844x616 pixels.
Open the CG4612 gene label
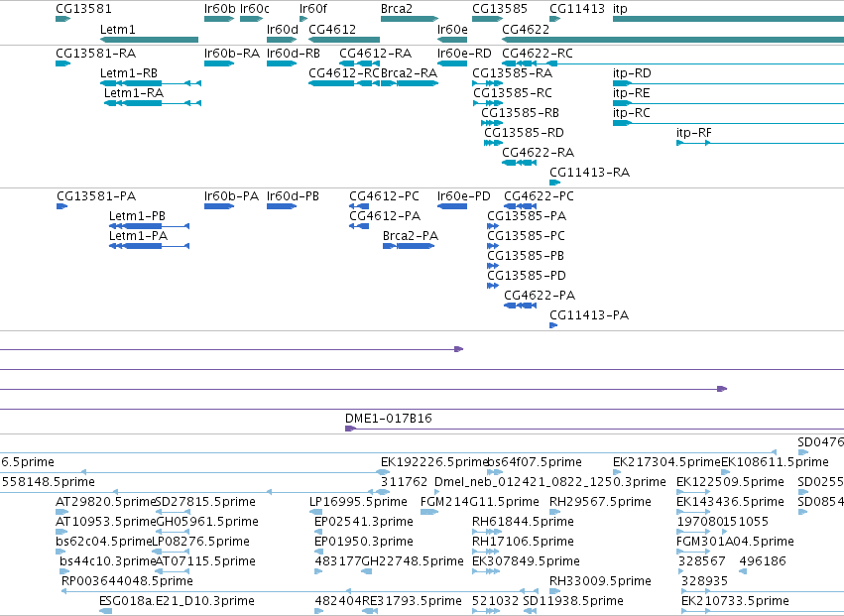332,29
